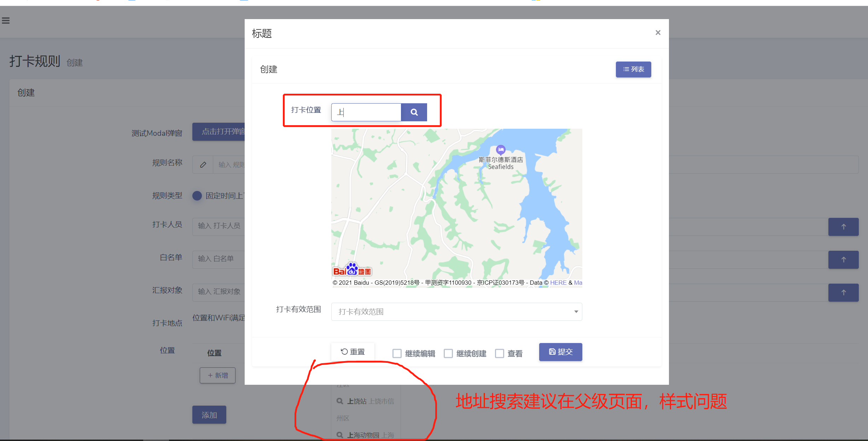
Task: Focus the 打卡位置 search input field
Action: pos(366,112)
